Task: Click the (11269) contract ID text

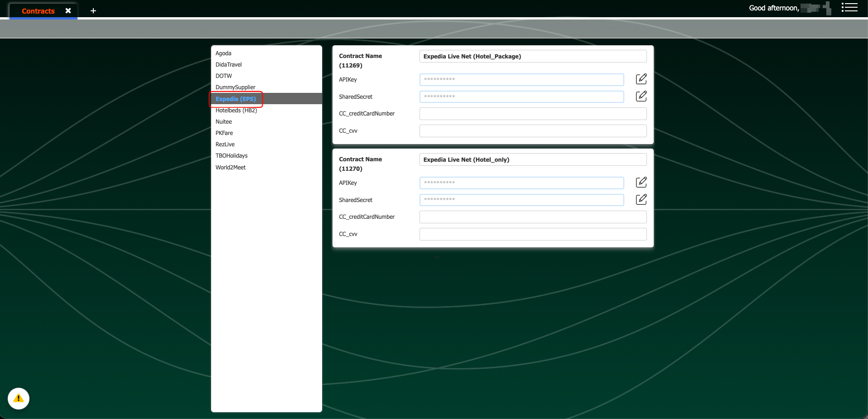Action: (x=351, y=65)
